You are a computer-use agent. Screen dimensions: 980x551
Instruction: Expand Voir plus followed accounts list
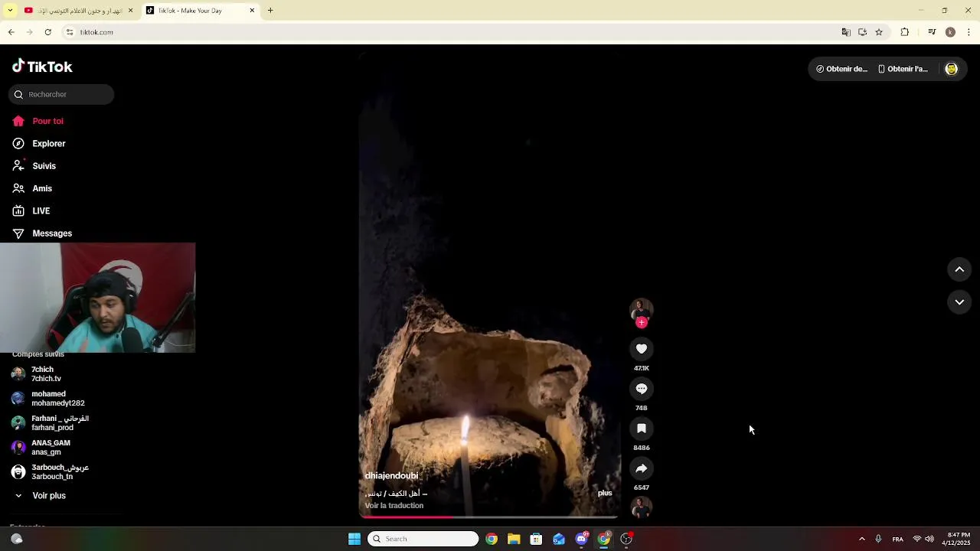click(x=49, y=496)
